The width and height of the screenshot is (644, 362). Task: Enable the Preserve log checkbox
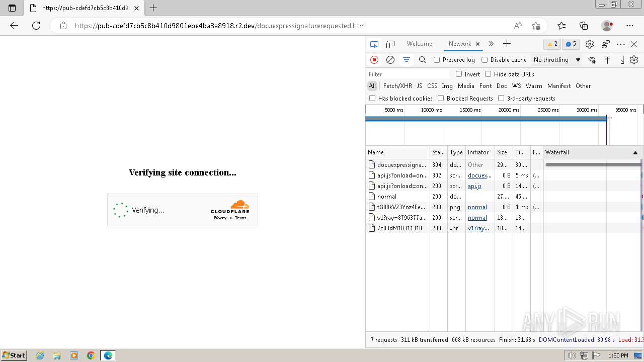click(x=437, y=60)
